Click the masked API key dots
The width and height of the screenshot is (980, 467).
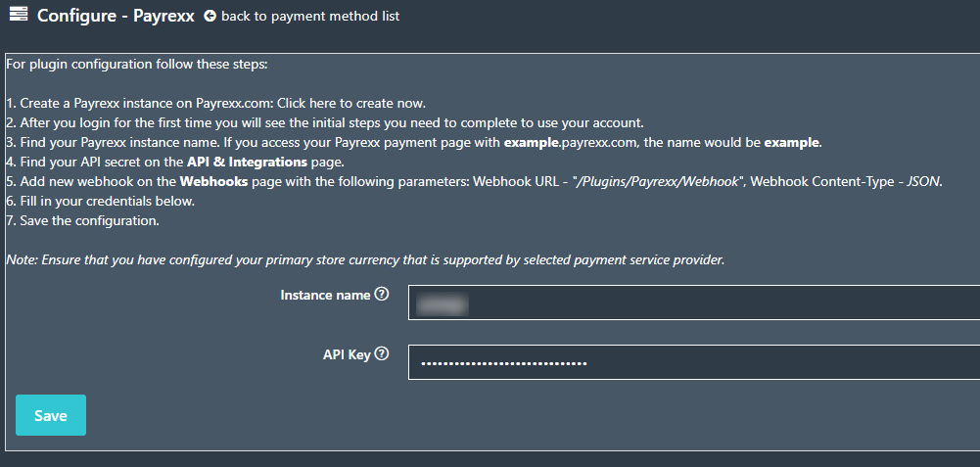point(504,362)
